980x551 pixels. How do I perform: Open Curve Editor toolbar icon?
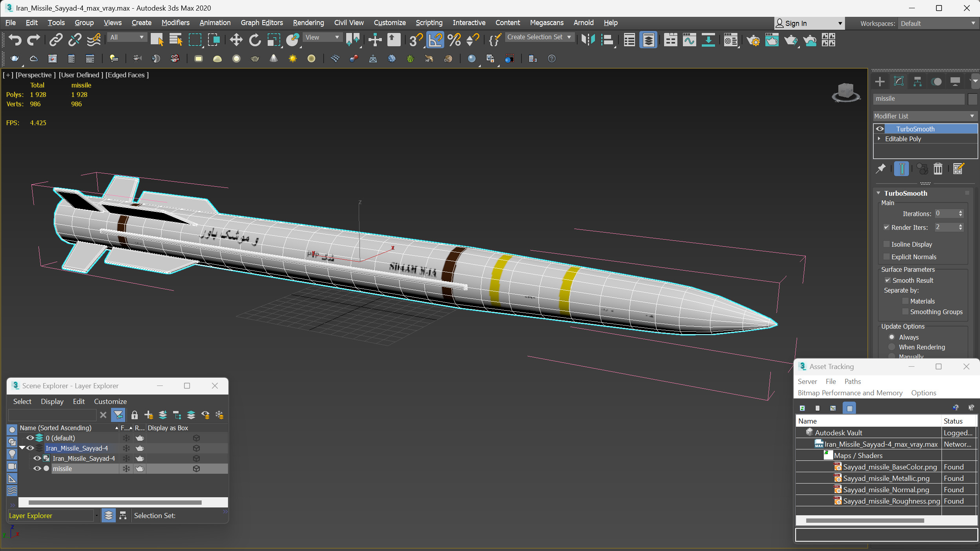click(x=689, y=40)
